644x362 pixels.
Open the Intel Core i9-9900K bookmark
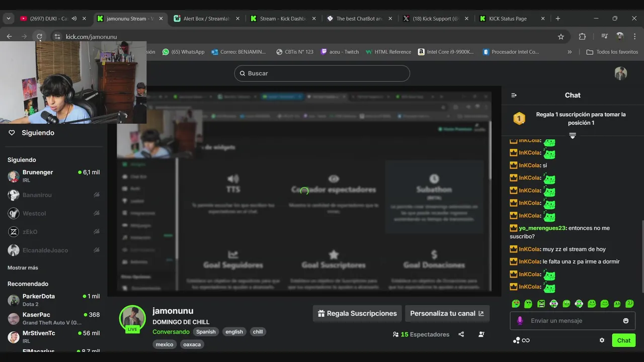click(446, 52)
